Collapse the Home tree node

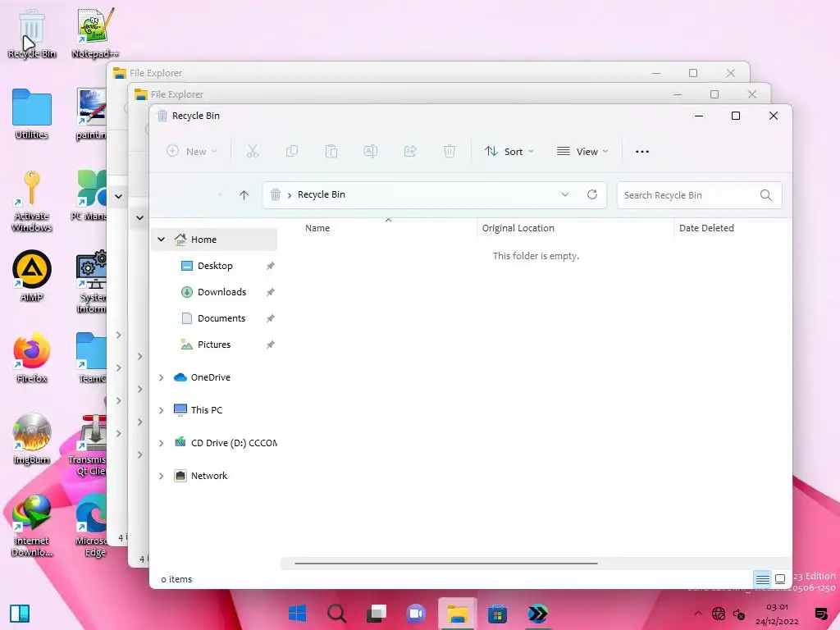pos(162,240)
